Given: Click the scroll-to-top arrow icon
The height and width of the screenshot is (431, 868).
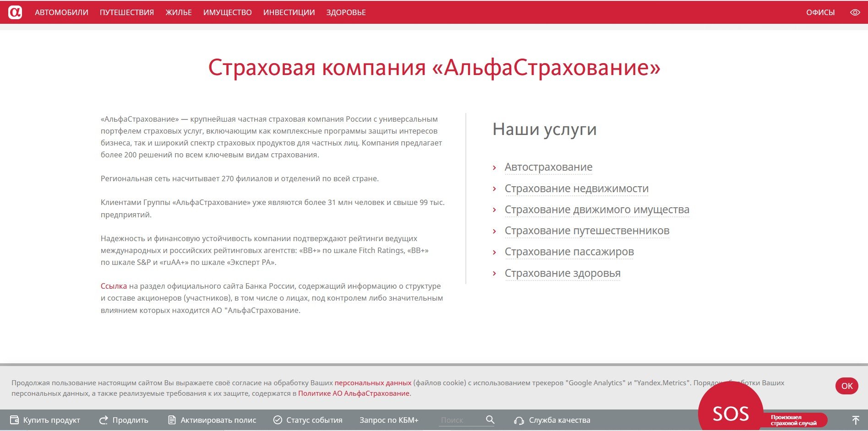Looking at the screenshot, I should pyautogui.click(x=855, y=420).
